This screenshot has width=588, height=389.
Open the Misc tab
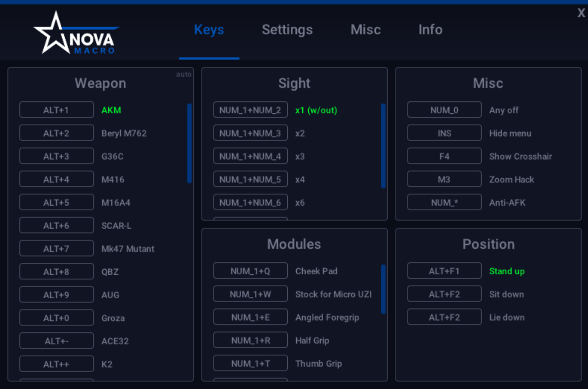click(365, 30)
